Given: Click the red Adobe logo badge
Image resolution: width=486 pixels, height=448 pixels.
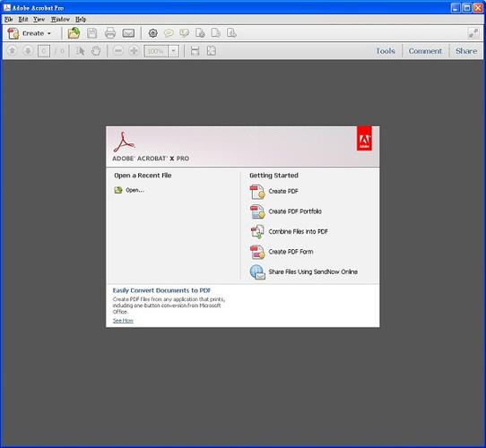Looking at the screenshot, I should tap(364, 138).
